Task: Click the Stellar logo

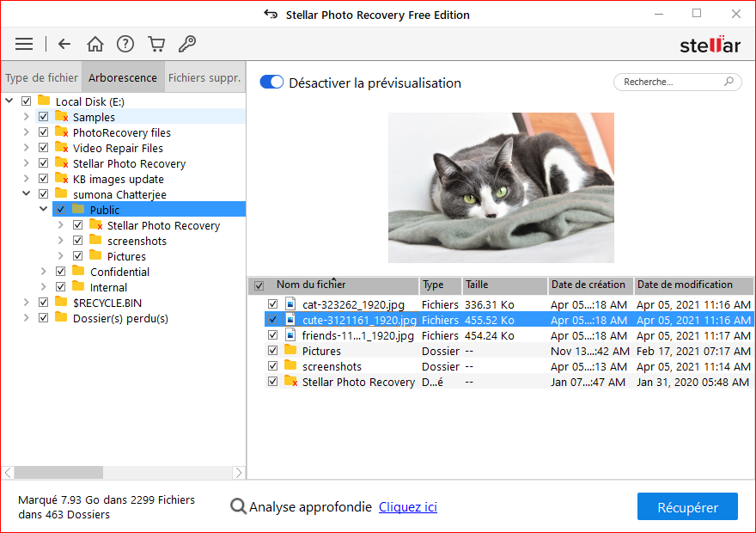Action: click(710, 45)
